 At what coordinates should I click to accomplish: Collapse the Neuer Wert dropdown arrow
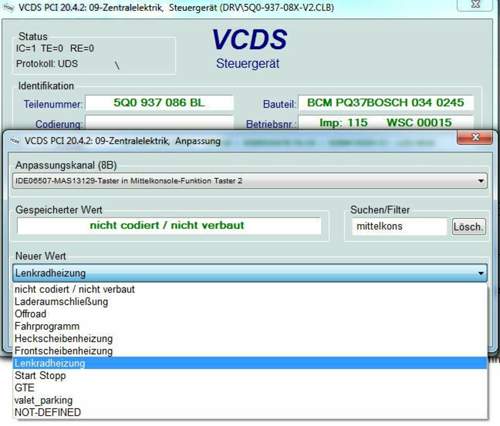pos(480,273)
